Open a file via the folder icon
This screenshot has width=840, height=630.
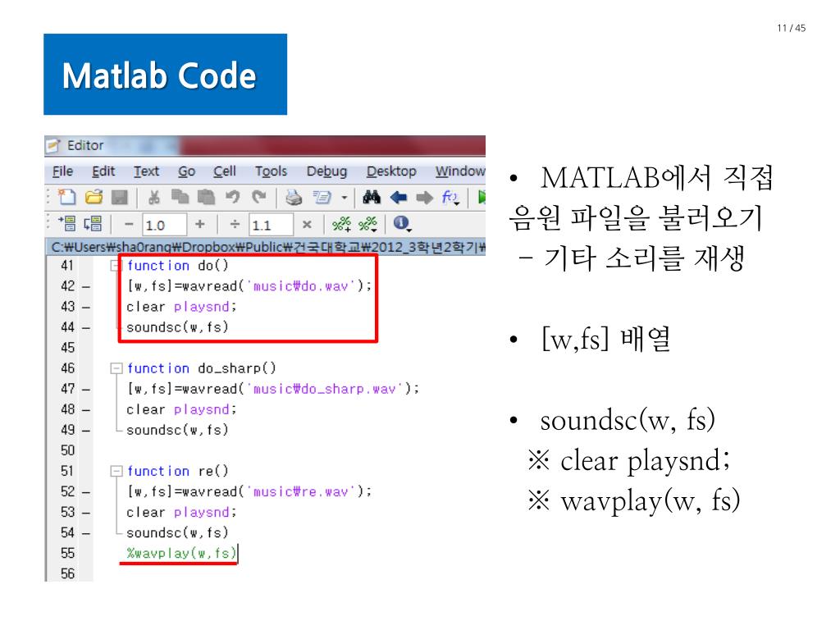pos(94,198)
